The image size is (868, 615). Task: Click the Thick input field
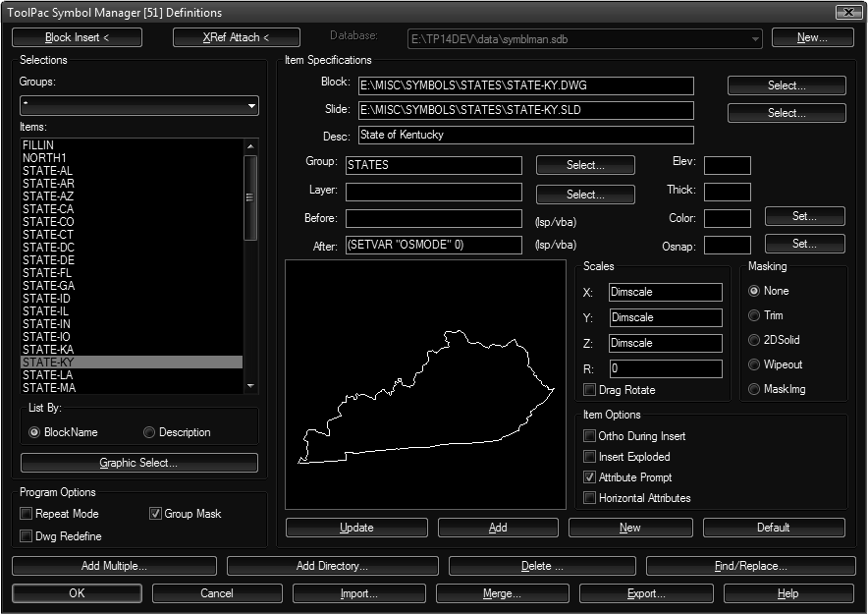click(x=728, y=192)
